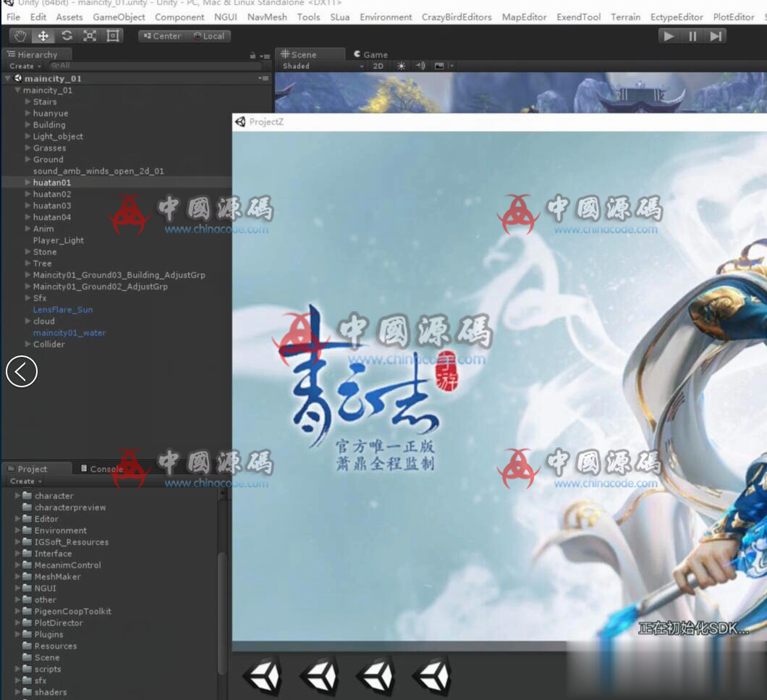The width and height of the screenshot is (767, 700).
Task: Select the Scale tool
Action: 90,35
